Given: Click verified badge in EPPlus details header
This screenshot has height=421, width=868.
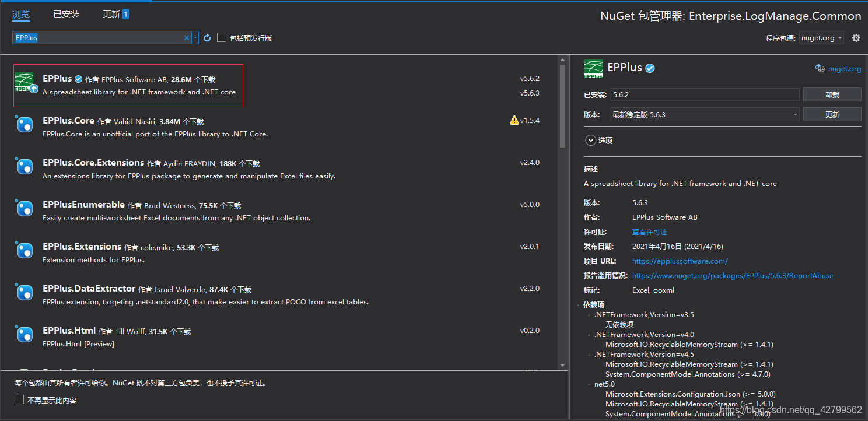Looking at the screenshot, I should 650,68.
